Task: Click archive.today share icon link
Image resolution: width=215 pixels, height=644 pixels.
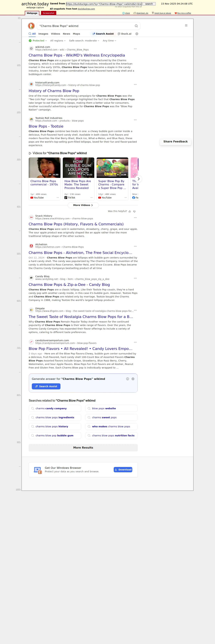Action: (x=126, y=13)
